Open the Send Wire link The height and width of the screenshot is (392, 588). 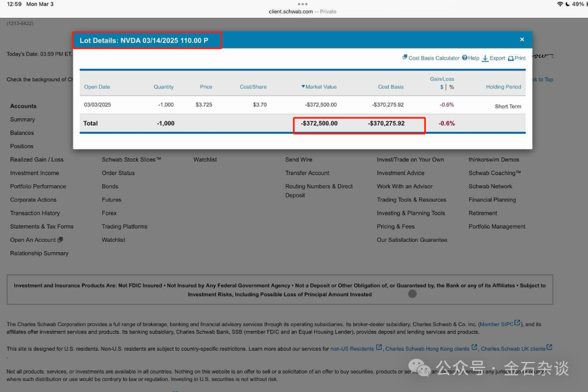(x=298, y=160)
